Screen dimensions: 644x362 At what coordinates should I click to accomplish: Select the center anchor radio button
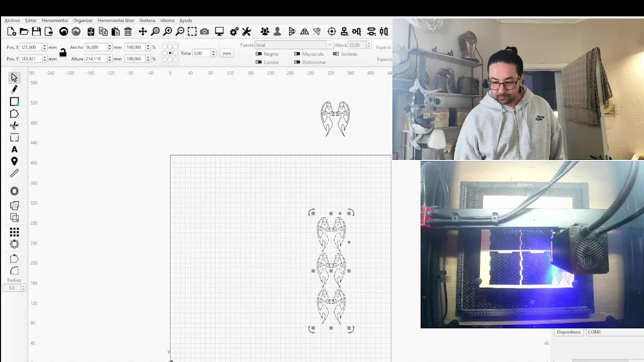(x=170, y=53)
